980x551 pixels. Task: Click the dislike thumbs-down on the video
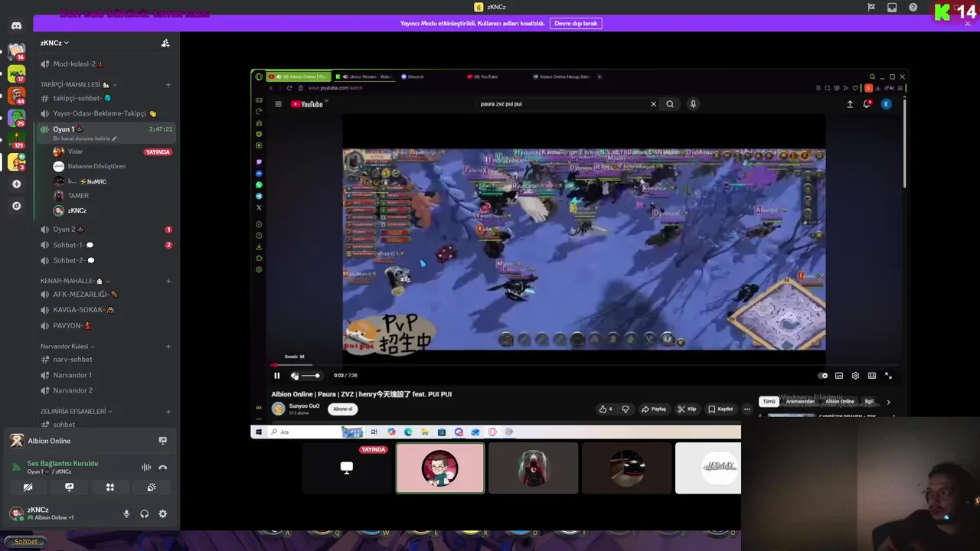(x=626, y=409)
